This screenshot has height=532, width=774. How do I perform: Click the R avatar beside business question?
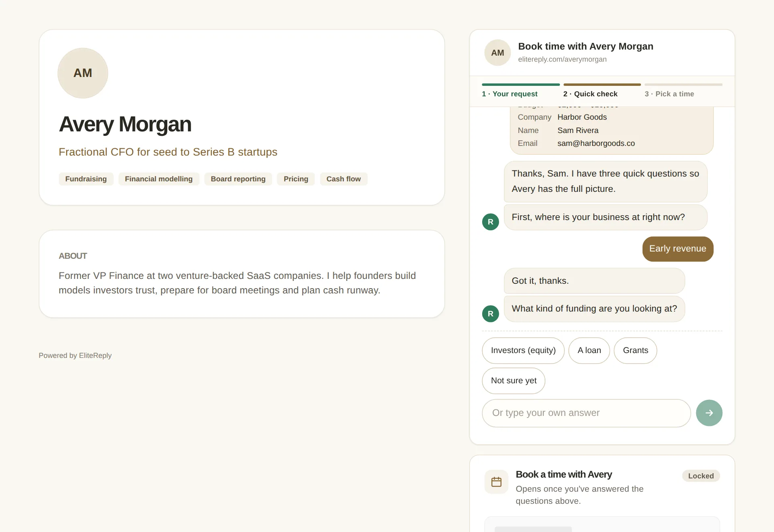point(491,222)
